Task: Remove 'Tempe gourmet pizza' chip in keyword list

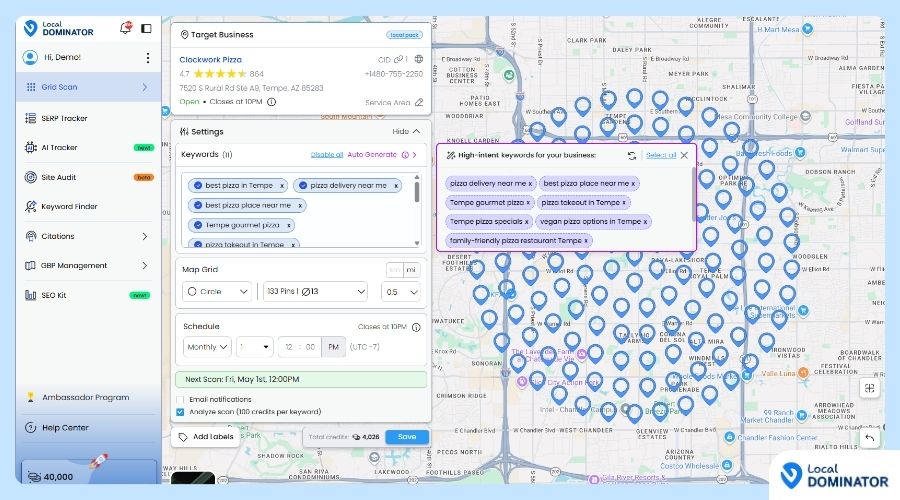Action: tap(289, 225)
